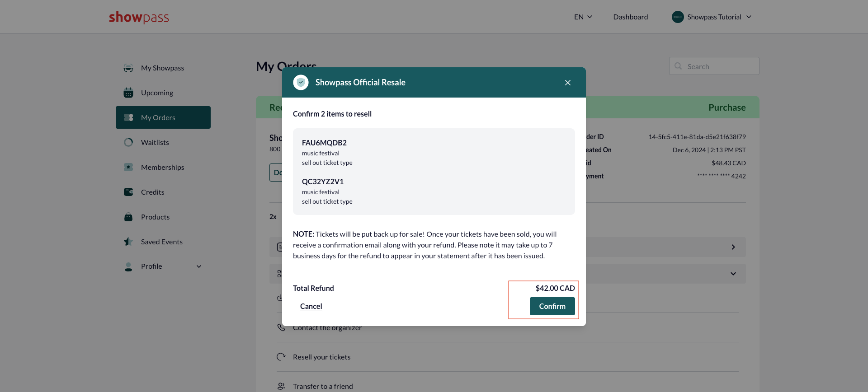Screen dimensions: 868x392
Task: Click the $42.00 CAD refund amount
Action: [x=555, y=288]
